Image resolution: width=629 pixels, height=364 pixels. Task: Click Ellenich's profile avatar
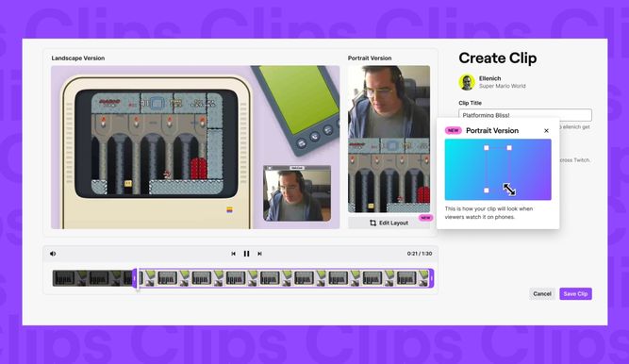(x=467, y=82)
